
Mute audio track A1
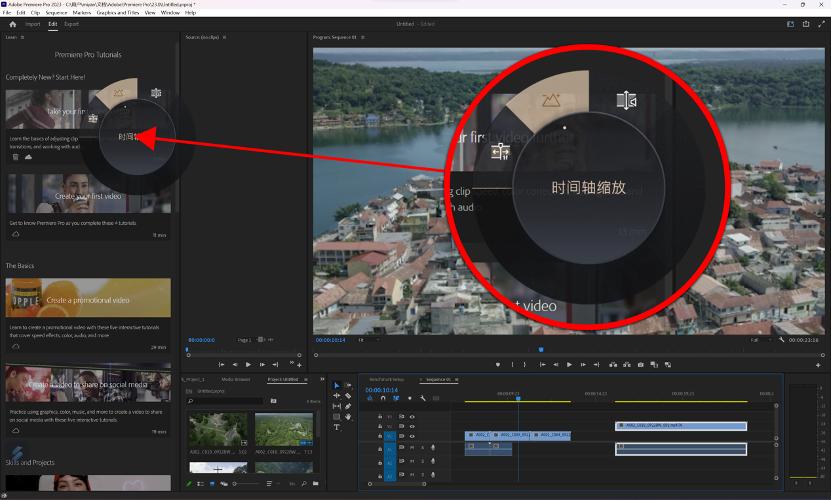pos(412,448)
